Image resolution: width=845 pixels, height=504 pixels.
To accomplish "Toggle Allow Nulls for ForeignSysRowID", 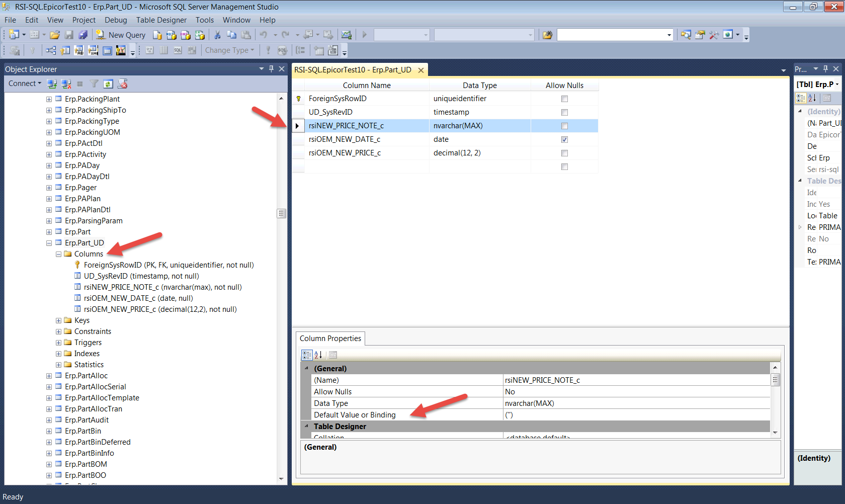I will tap(564, 99).
